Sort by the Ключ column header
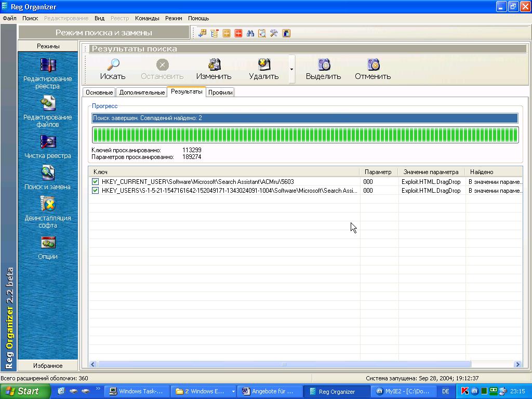The width and height of the screenshot is (532, 399). coord(224,171)
